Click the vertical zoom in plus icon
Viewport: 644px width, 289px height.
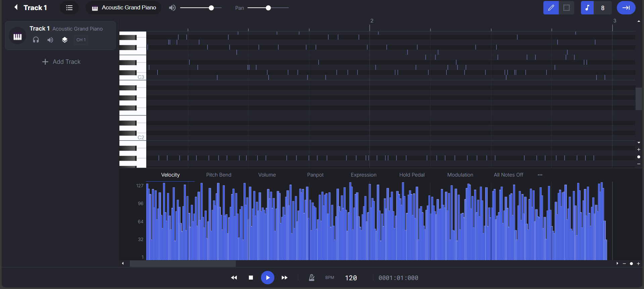(639, 150)
